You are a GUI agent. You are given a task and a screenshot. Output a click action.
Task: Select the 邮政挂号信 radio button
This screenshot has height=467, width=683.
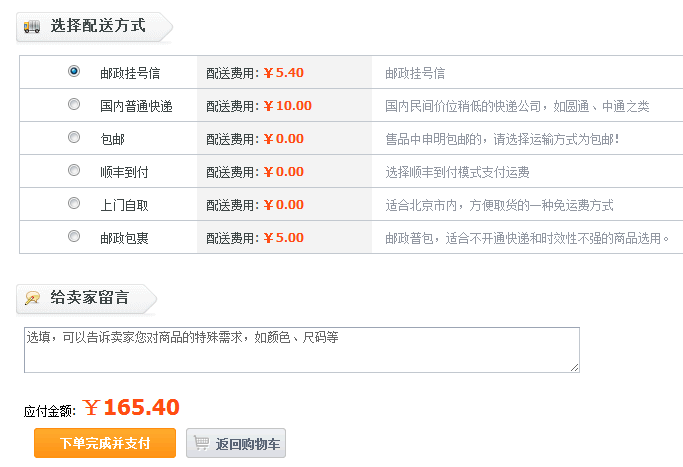point(74,71)
